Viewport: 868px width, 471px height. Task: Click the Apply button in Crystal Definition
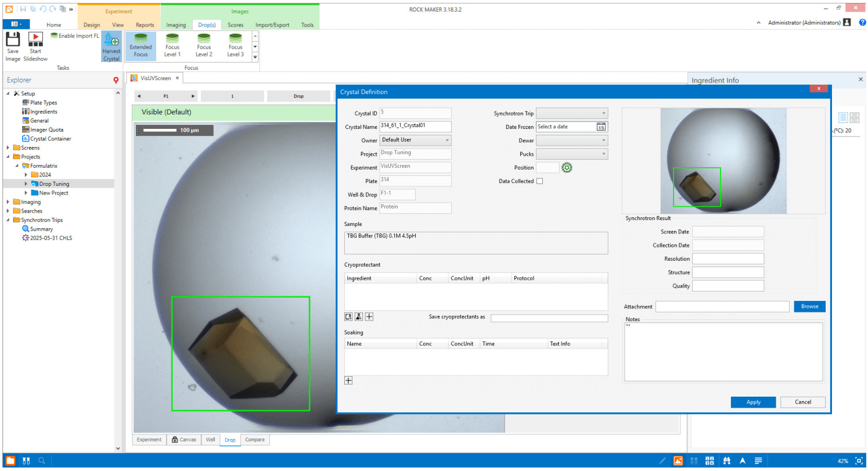[x=753, y=402]
